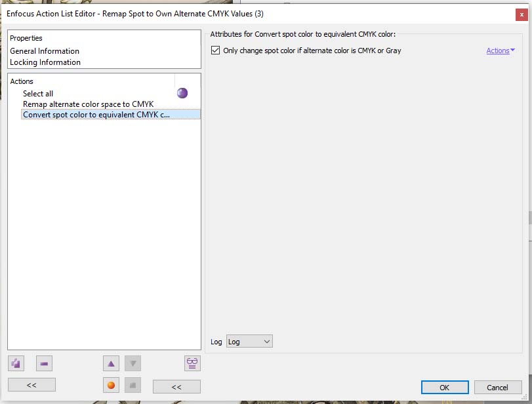Toggle Only change spot color if alternate checkbox

coord(215,51)
